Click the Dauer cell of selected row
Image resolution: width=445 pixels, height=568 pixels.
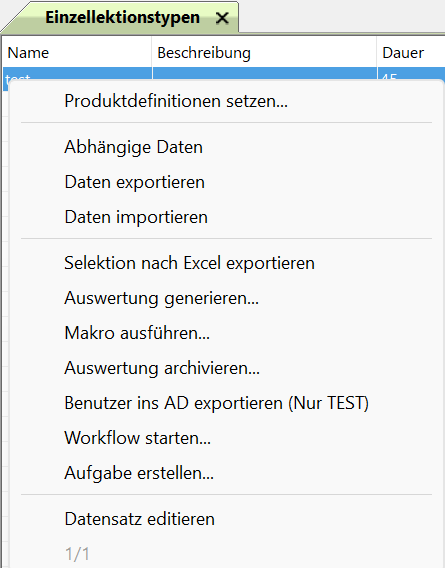coord(411,74)
